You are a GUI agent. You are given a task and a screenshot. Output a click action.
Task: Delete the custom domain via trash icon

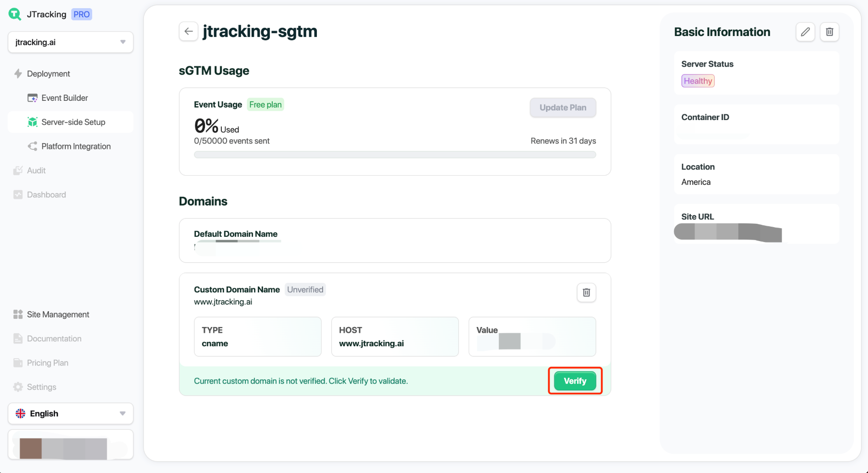(586, 292)
